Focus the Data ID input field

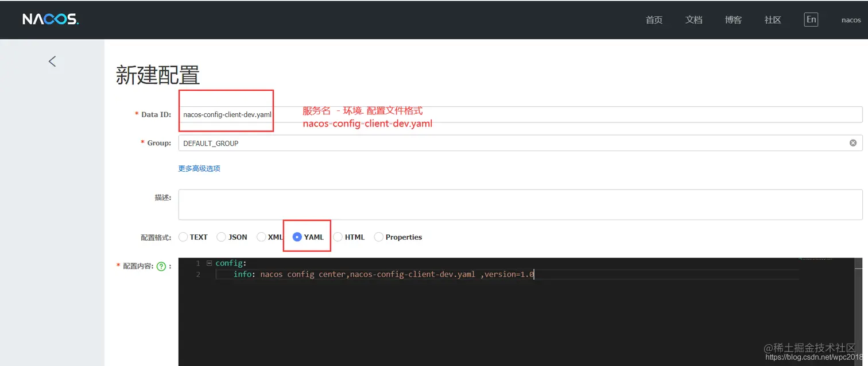pyautogui.click(x=520, y=114)
